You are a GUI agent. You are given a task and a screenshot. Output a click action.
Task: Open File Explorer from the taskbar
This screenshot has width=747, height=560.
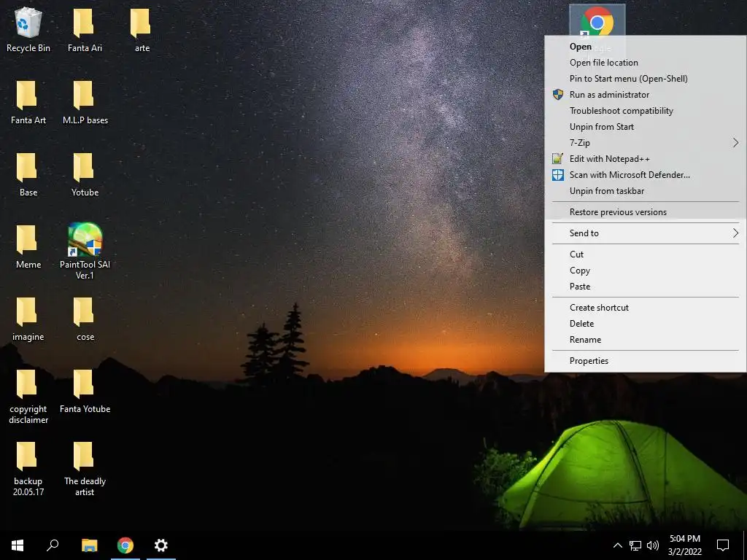(x=89, y=545)
